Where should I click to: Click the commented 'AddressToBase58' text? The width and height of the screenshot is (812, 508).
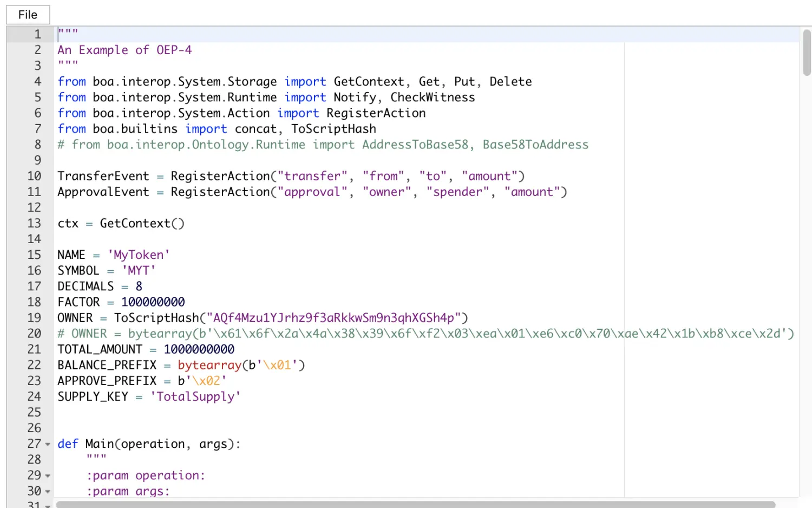[x=415, y=144]
